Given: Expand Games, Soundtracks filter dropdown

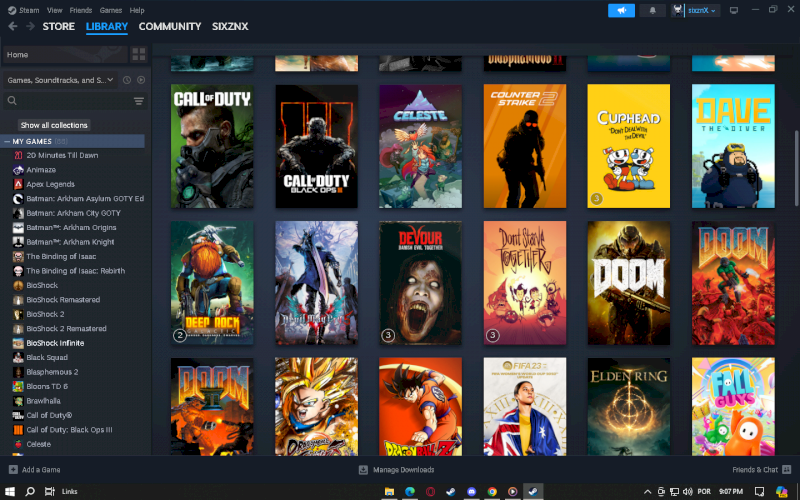Looking at the screenshot, I should pos(61,80).
